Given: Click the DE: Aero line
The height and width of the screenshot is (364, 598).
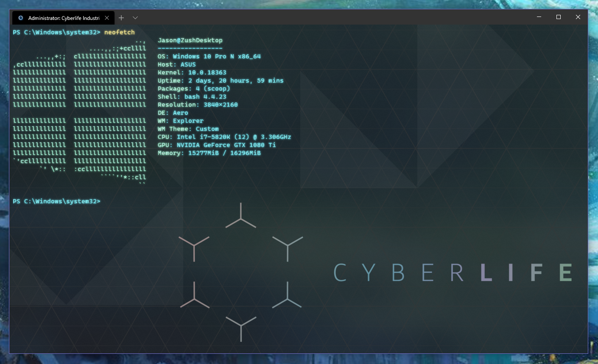Looking at the screenshot, I should (x=173, y=113).
